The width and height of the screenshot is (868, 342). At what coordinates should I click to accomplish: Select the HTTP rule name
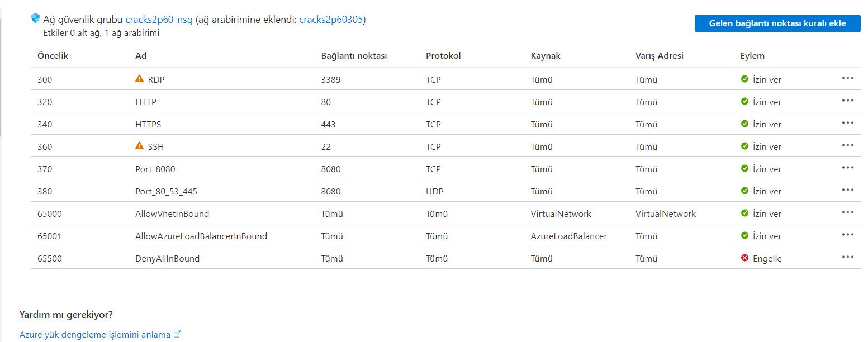click(x=146, y=102)
